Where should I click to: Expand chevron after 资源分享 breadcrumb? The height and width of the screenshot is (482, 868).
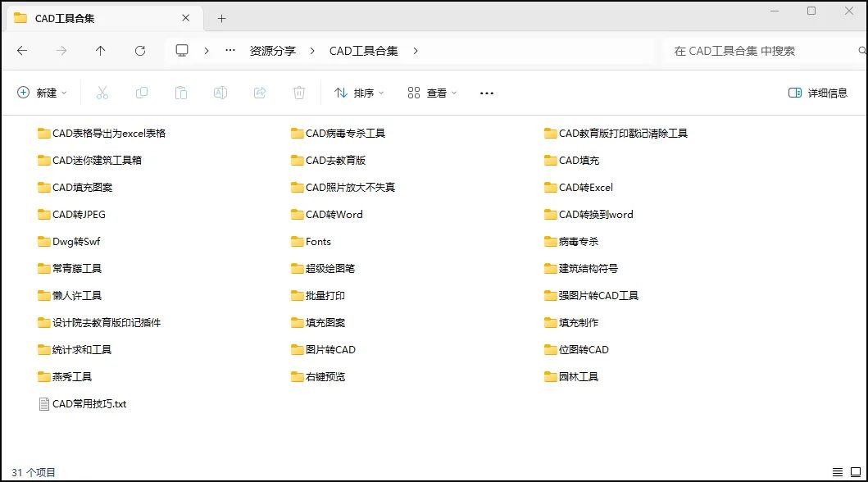point(312,51)
